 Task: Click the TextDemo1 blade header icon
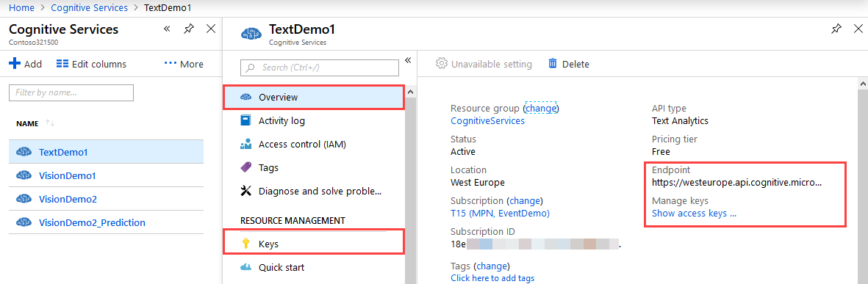click(251, 34)
